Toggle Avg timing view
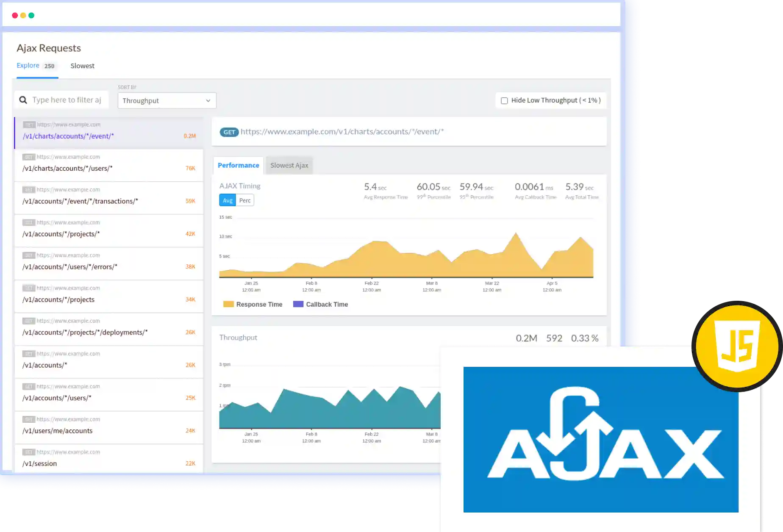783x532 pixels. [228, 200]
